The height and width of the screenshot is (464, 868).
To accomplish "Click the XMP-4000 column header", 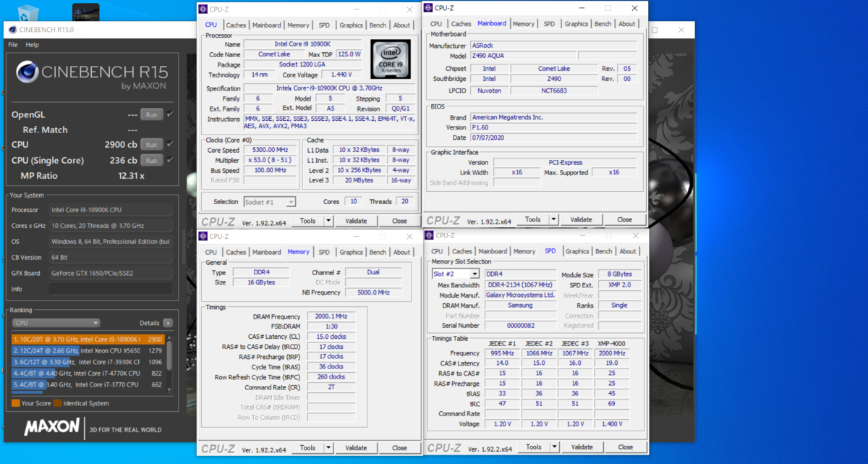I will click(x=613, y=343).
